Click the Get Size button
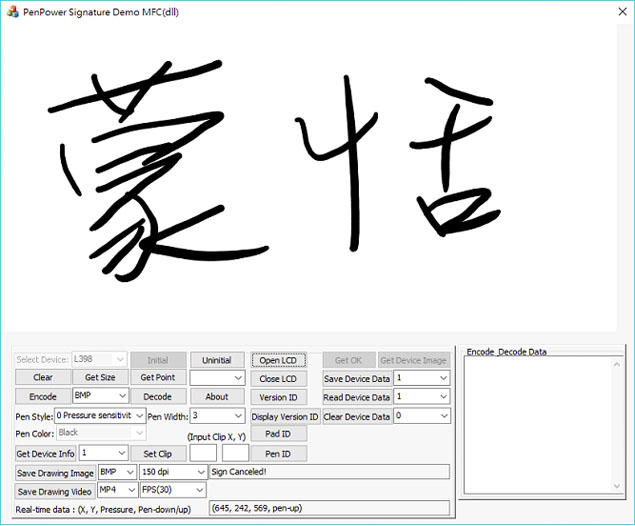 [x=100, y=378]
